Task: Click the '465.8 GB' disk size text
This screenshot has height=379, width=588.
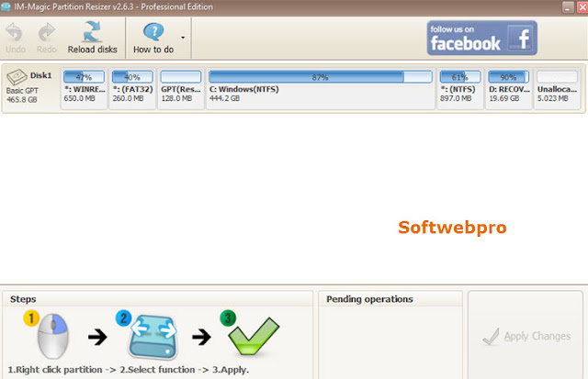Action: (x=22, y=100)
